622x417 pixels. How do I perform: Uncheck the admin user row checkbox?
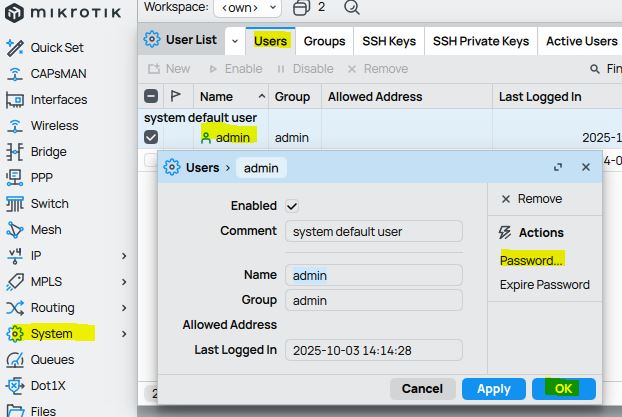tap(151, 137)
